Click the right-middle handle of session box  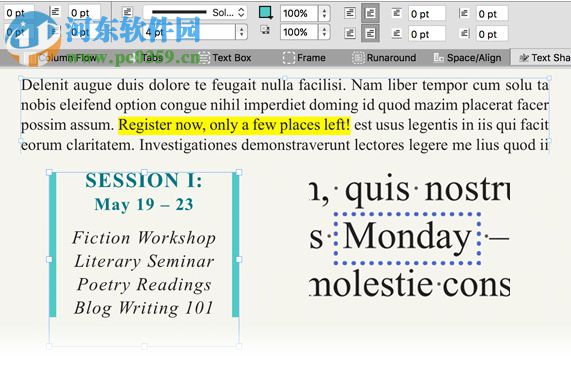pos(239,259)
